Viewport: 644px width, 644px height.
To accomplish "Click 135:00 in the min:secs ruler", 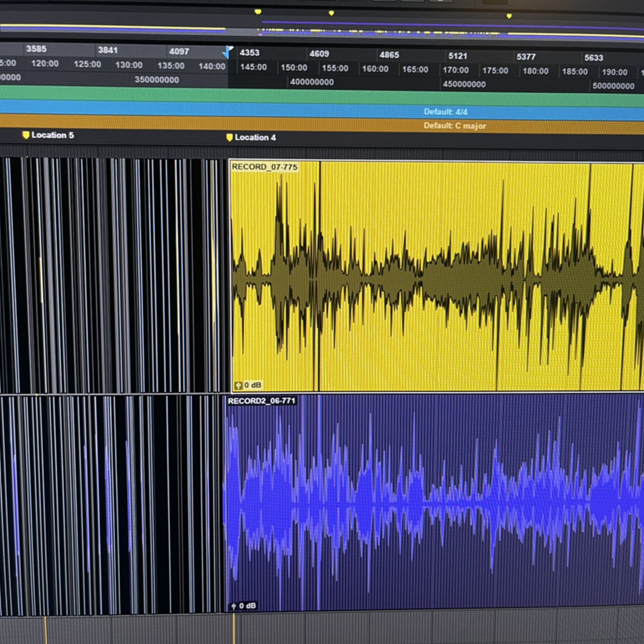I will point(171,66).
